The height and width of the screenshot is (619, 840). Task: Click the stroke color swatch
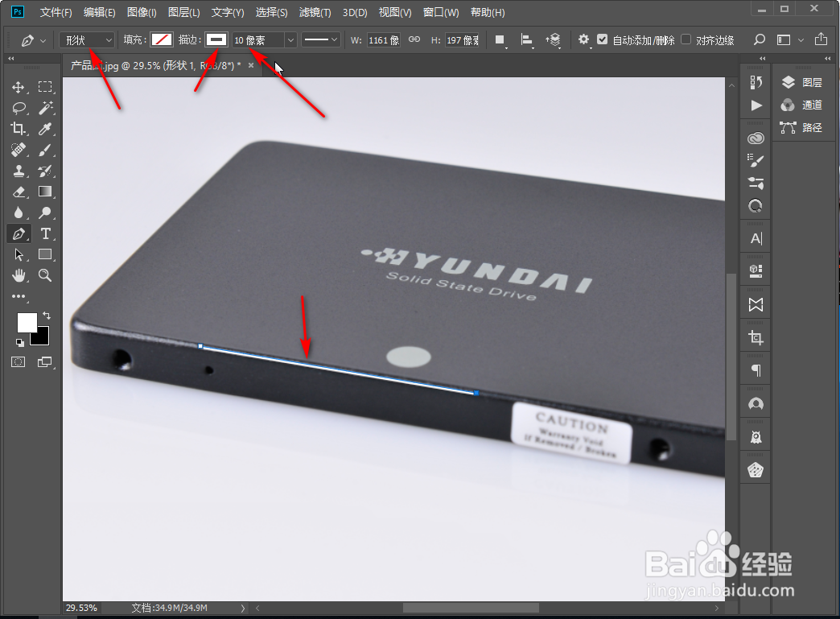[x=216, y=39]
